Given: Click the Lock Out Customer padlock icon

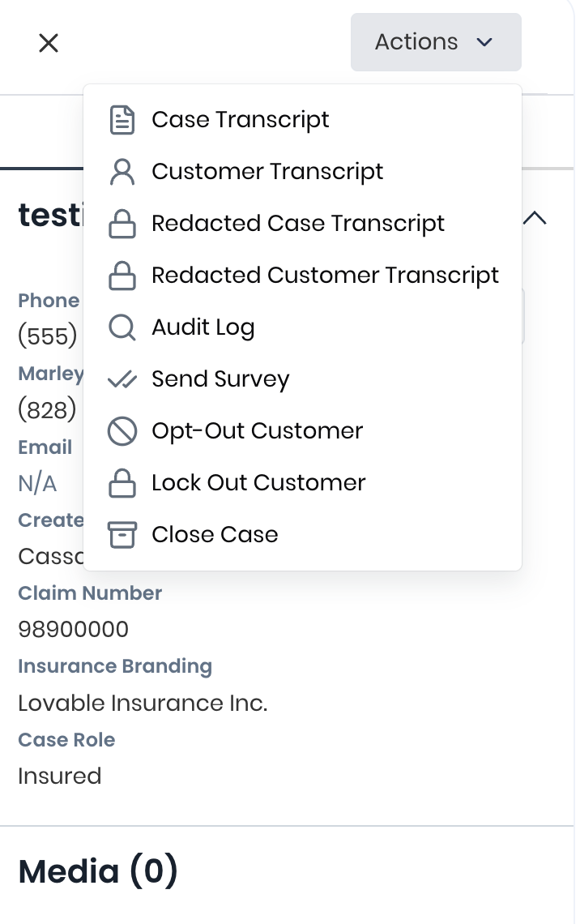Looking at the screenshot, I should point(122,484).
